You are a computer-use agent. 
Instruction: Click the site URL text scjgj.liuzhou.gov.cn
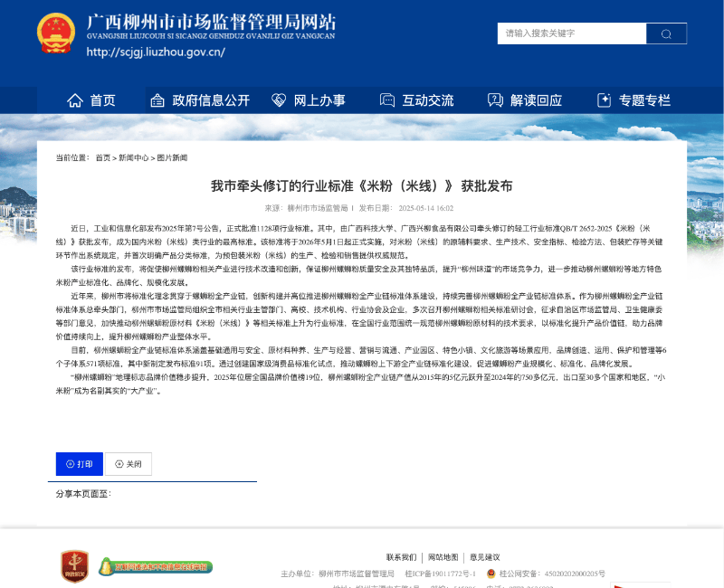[156, 52]
